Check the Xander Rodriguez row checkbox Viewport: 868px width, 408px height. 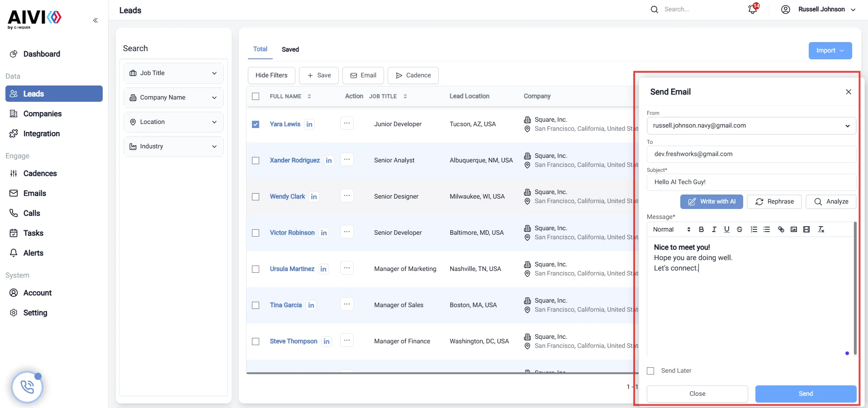256,161
